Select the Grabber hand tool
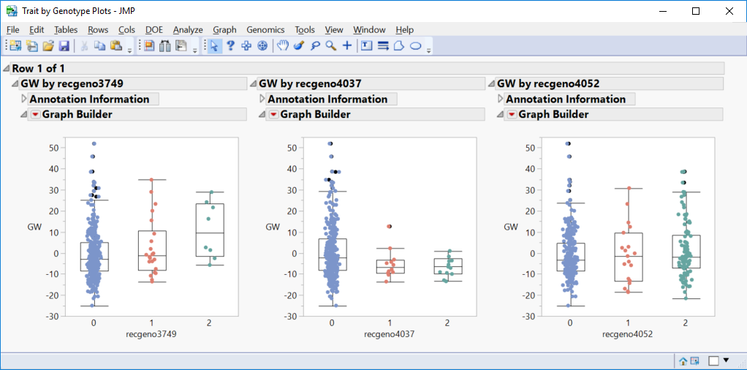Screen dimensions: 747x370 pos(283,46)
